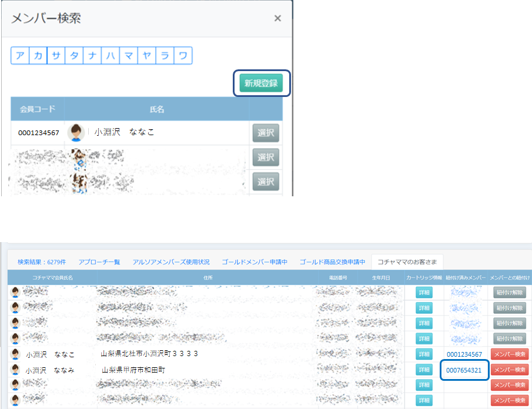Close the メンバー検索 dialog
The height and width of the screenshot is (409, 532).
coord(277,18)
